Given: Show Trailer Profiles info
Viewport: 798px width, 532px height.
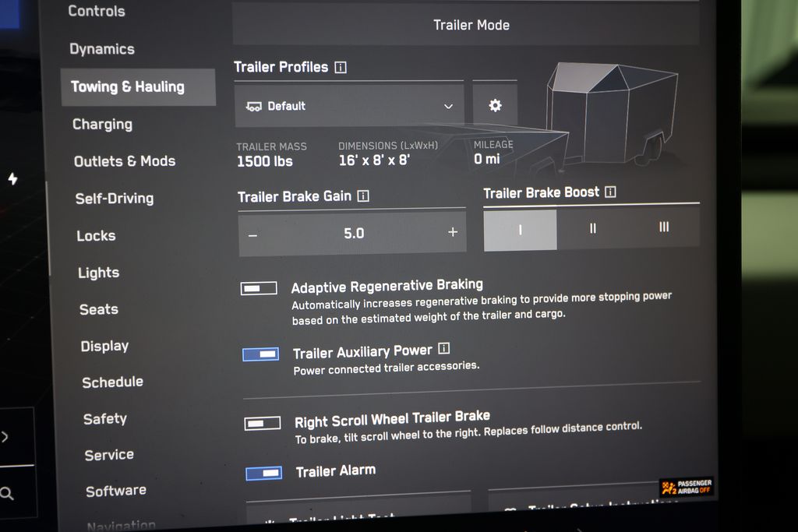Looking at the screenshot, I should click(x=341, y=67).
